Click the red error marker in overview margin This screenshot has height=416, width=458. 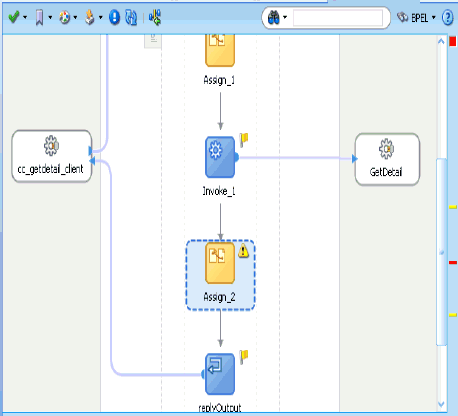[x=453, y=263]
